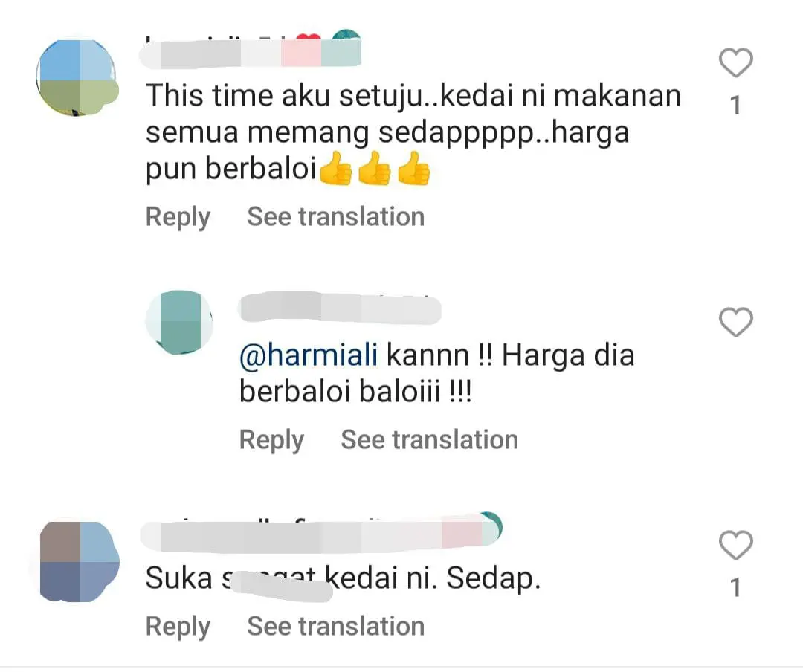The width and height of the screenshot is (803, 672).
Task: Reply to the "This time aku setuju" comment
Action: (x=178, y=217)
